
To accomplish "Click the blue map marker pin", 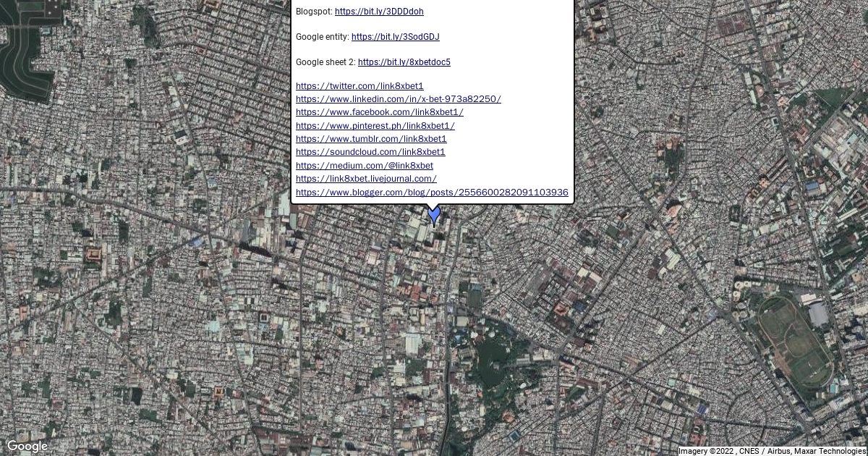I will [x=434, y=216].
